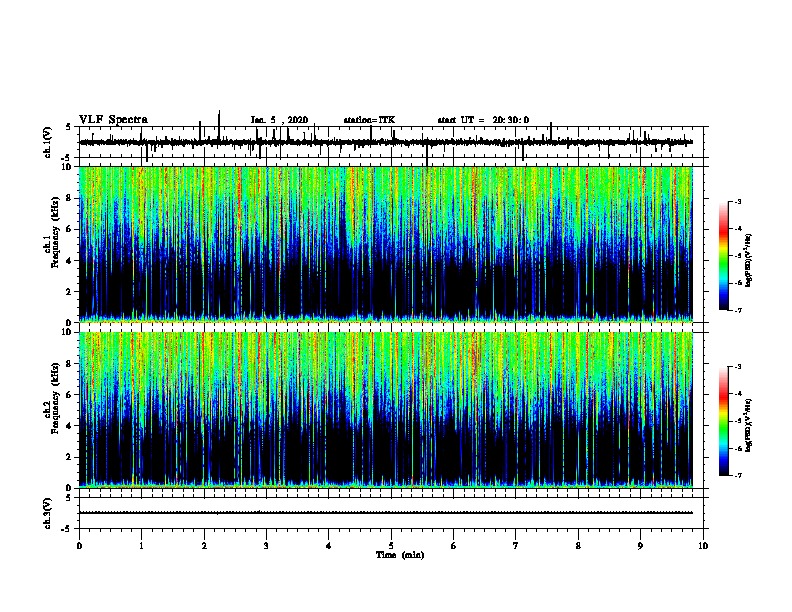The image size is (792, 612).
Task: Click inside the ch.2 spectrogram panel
Action: click(386, 410)
